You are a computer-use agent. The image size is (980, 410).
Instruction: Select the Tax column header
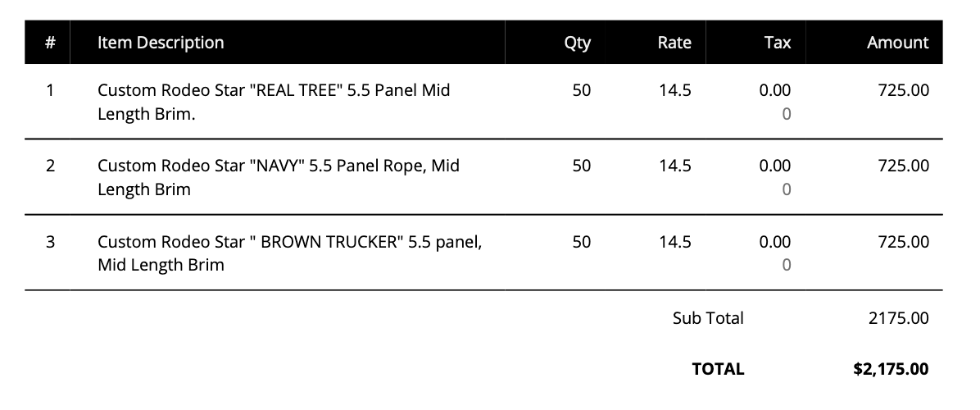click(x=777, y=43)
